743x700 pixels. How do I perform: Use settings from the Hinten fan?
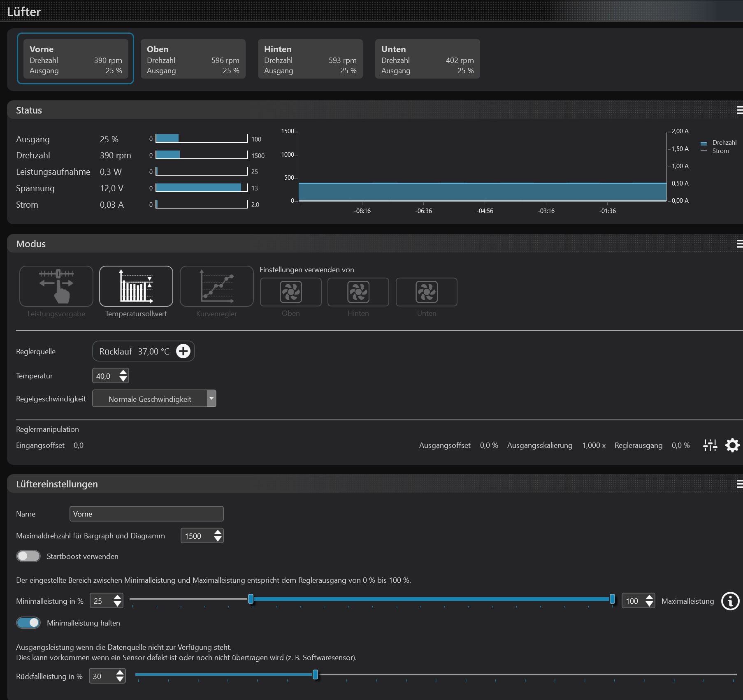click(358, 292)
